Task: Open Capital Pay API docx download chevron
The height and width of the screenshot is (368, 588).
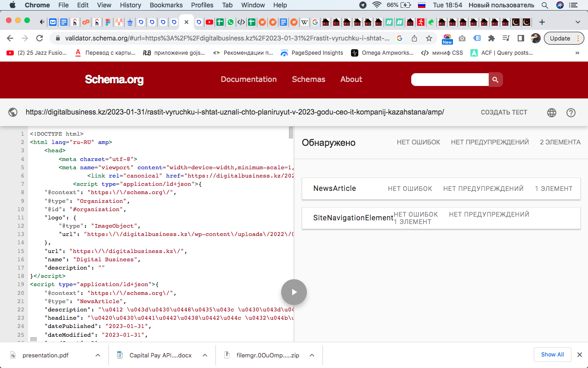Action: pyautogui.click(x=205, y=355)
